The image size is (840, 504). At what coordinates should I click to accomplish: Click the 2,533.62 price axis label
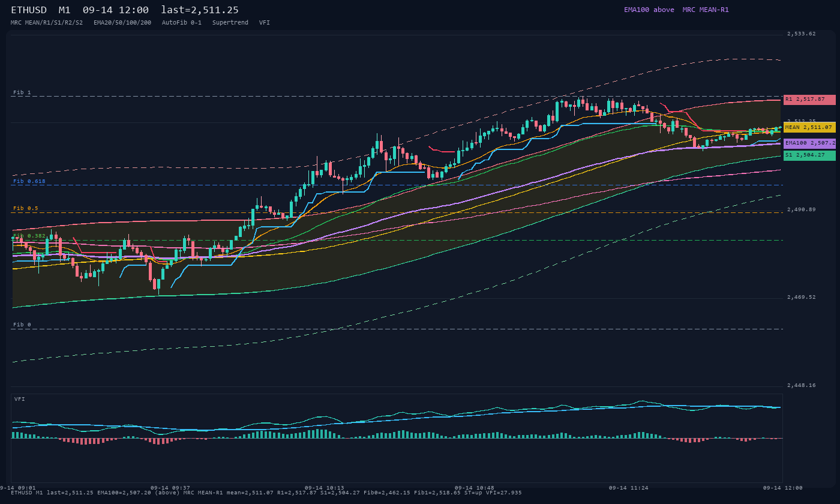[802, 34]
